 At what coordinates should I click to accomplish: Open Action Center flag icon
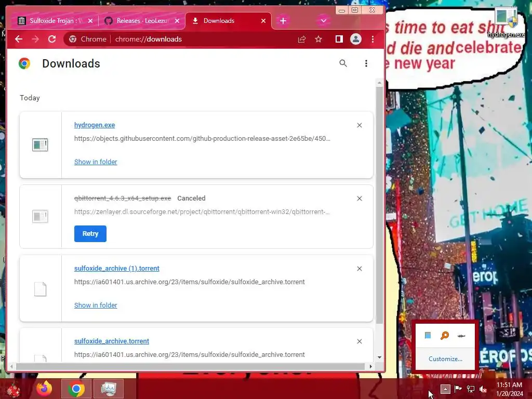point(458,389)
